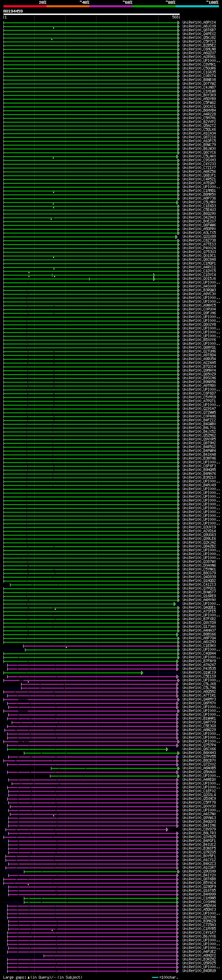Select the UniRef100_C1DYC5 label

(x=199, y=271)
